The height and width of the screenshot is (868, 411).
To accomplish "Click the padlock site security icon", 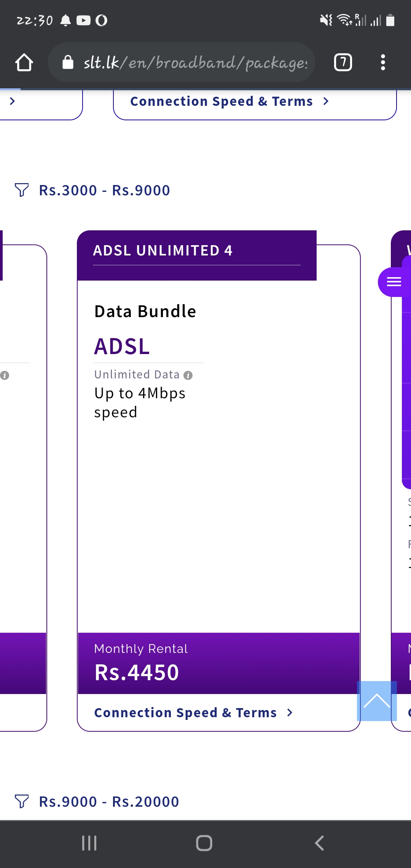I will click(x=68, y=62).
